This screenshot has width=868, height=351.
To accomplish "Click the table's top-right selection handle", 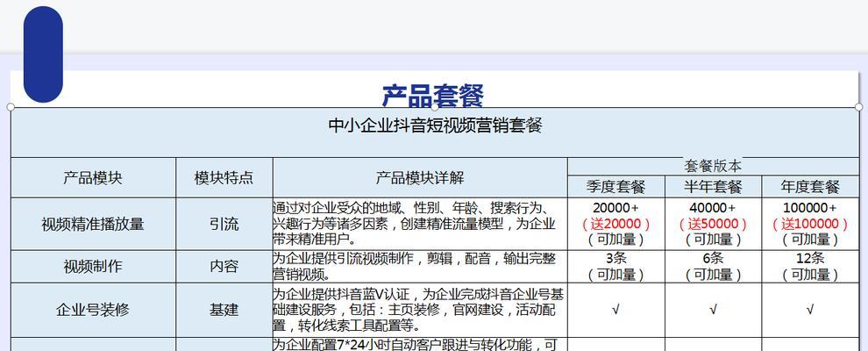I will coord(858,107).
